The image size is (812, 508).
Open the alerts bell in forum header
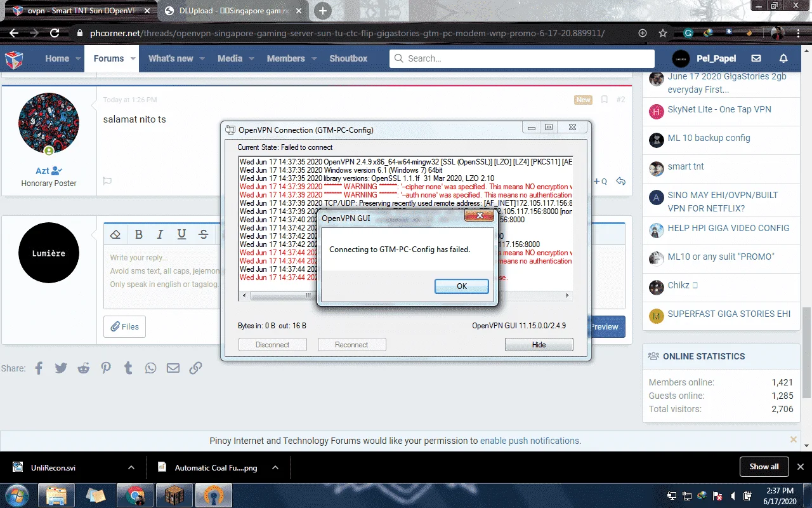pyautogui.click(x=783, y=58)
